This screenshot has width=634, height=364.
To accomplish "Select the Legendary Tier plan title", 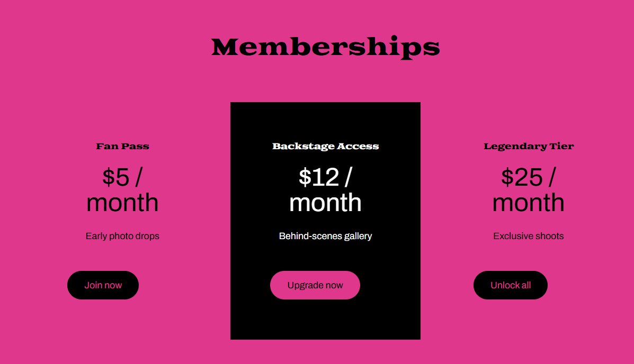I will [529, 146].
